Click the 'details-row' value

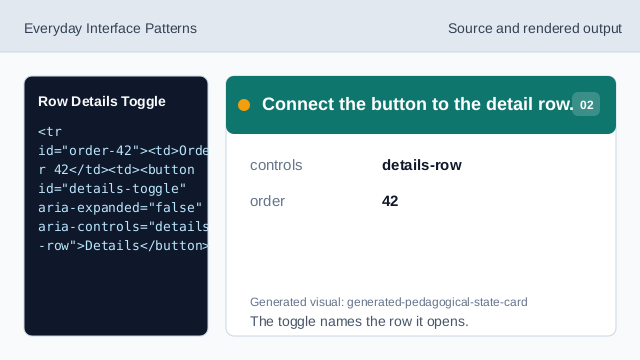422,165
